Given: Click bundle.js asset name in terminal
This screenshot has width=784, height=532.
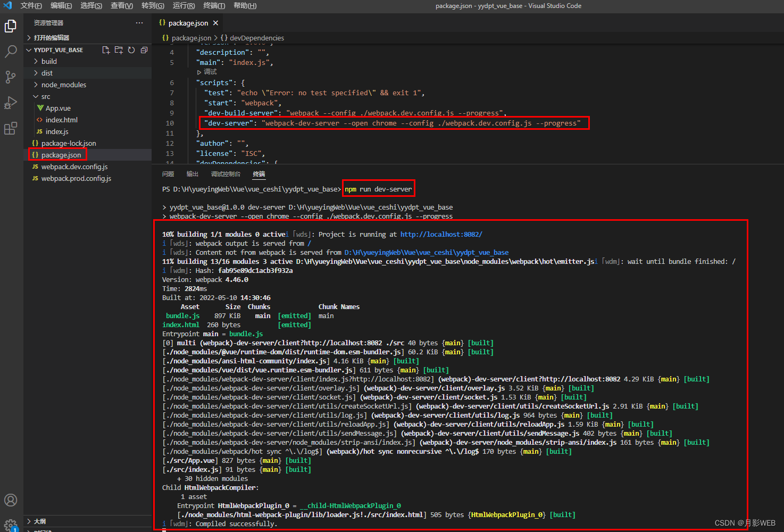Looking at the screenshot, I should click(x=182, y=315).
